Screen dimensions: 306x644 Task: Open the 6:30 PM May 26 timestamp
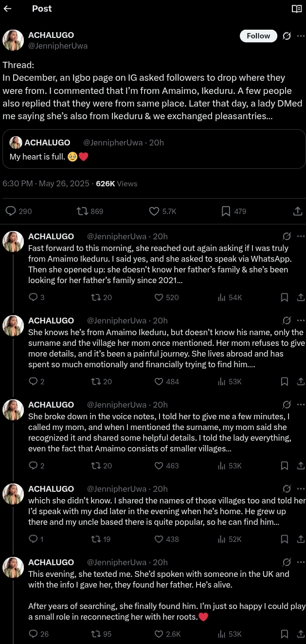(46, 183)
